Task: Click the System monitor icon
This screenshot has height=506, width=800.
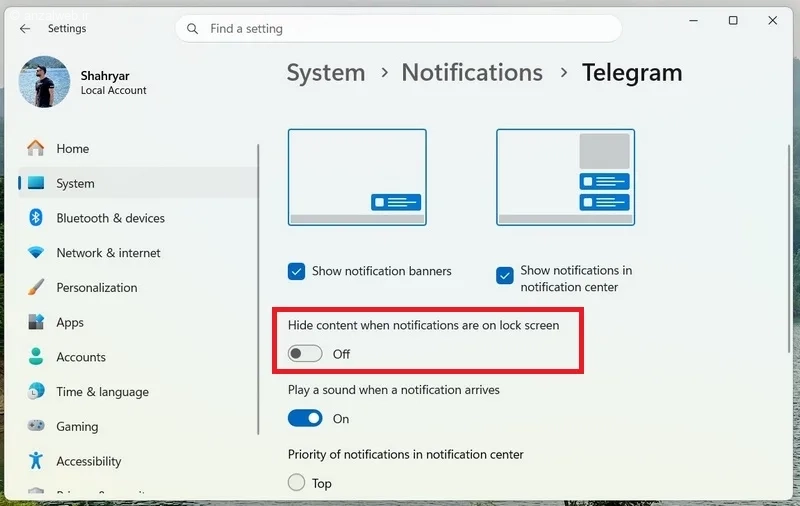Action: click(36, 183)
